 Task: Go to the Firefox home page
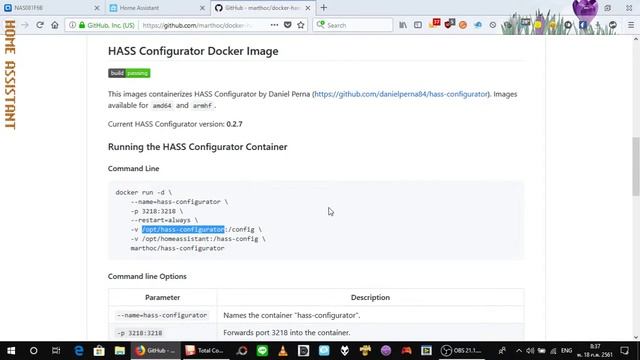pos(55,25)
